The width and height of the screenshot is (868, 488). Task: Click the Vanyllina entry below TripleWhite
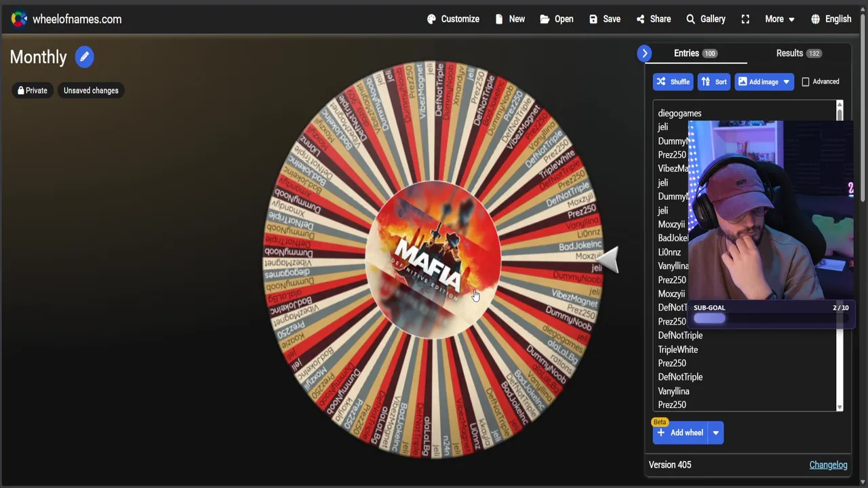pos(673,391)
